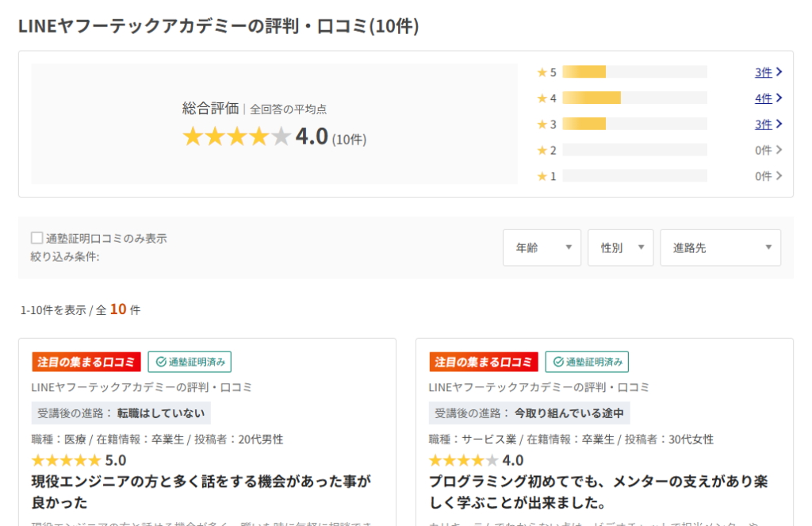812x526 pixels.
Task: Click the 3-star rating distribution bar
Action: pyautogui.click(x=635, y=123)
